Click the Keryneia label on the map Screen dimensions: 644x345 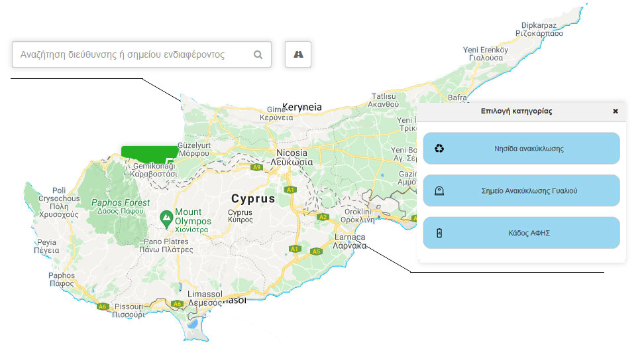tap(301, 107)
